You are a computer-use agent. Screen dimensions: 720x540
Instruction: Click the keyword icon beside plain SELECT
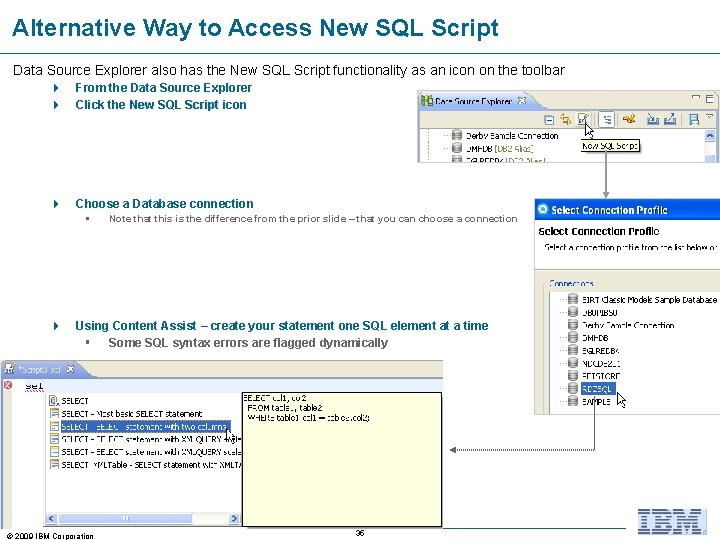(x=54, y=401)
